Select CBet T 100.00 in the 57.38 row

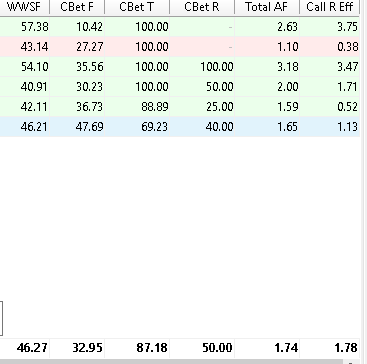click(152, 27)
